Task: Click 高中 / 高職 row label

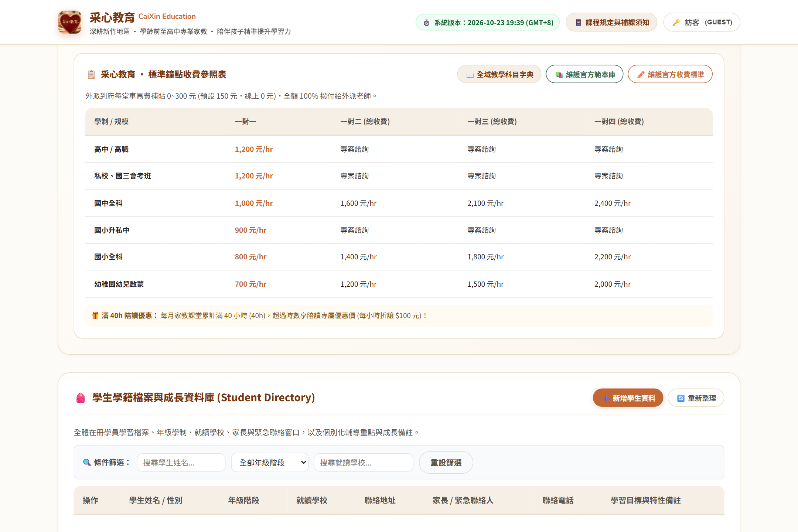Action: (111, 149)
